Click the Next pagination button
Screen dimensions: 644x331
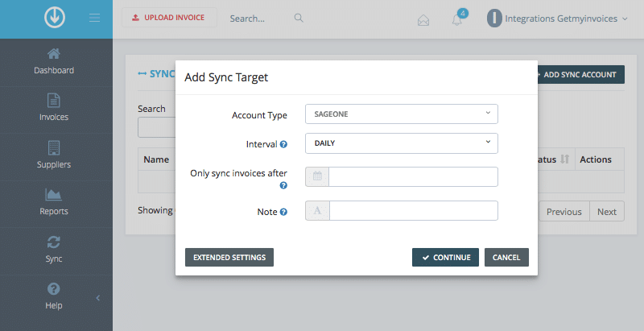coord(607,212)
